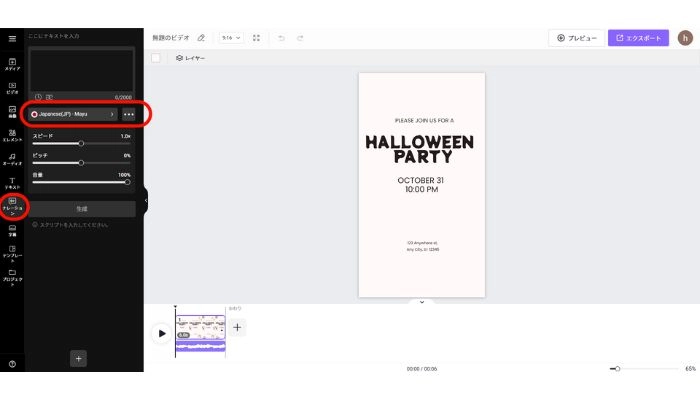The image size is (700, 400).
Task: Collapse the timeline with chevron below canvas
Action: click(x=421, y=301)
